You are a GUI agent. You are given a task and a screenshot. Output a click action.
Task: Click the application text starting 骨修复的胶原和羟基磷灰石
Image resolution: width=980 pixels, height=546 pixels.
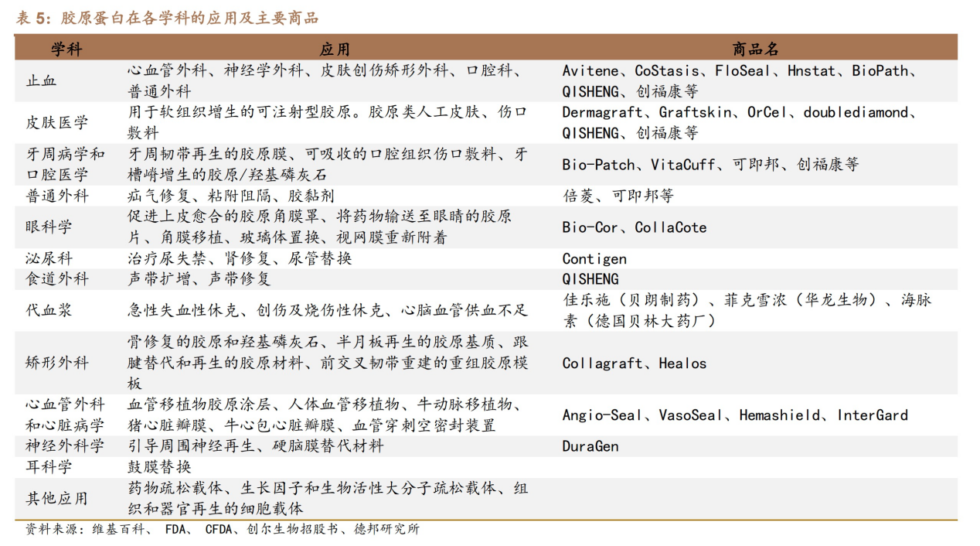coord(328,363)
